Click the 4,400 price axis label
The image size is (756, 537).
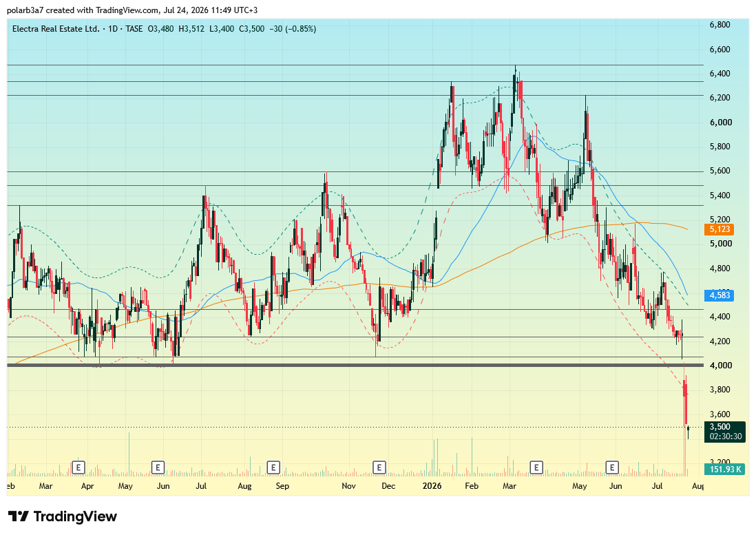pos(720,317)
